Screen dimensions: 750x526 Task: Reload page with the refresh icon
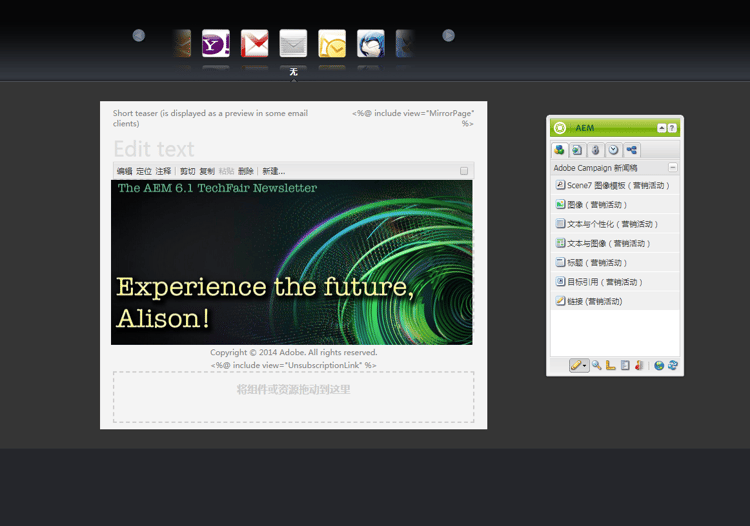click(x=673, y=365)
